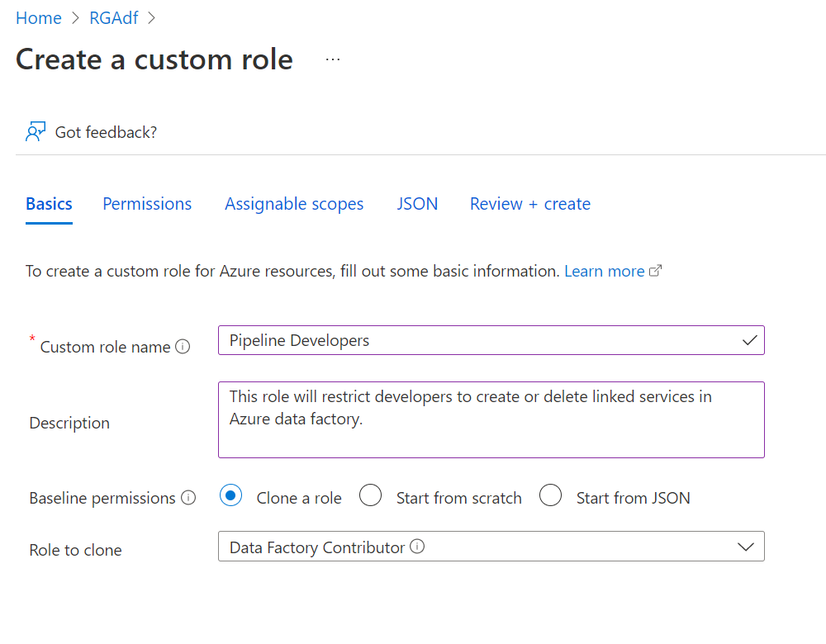This screenshot has width=826, height=644.
Task: Open the Review + create tab
Action: [530, 204]
